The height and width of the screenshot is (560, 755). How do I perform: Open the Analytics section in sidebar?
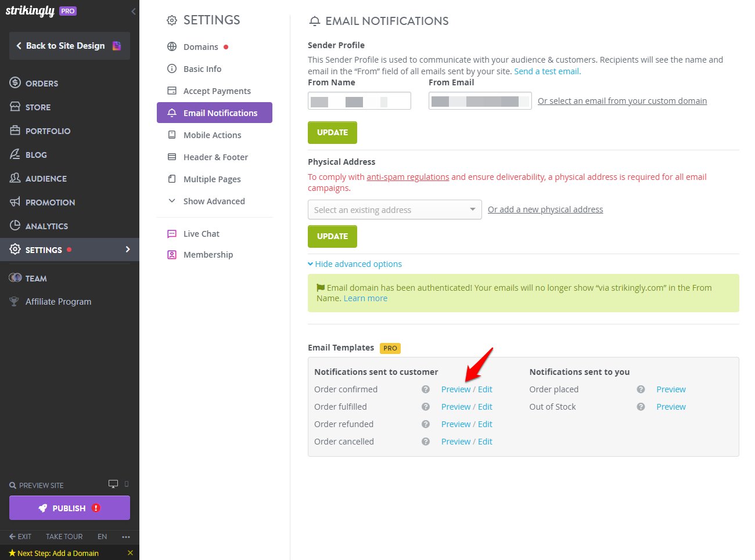click(46, 226)
